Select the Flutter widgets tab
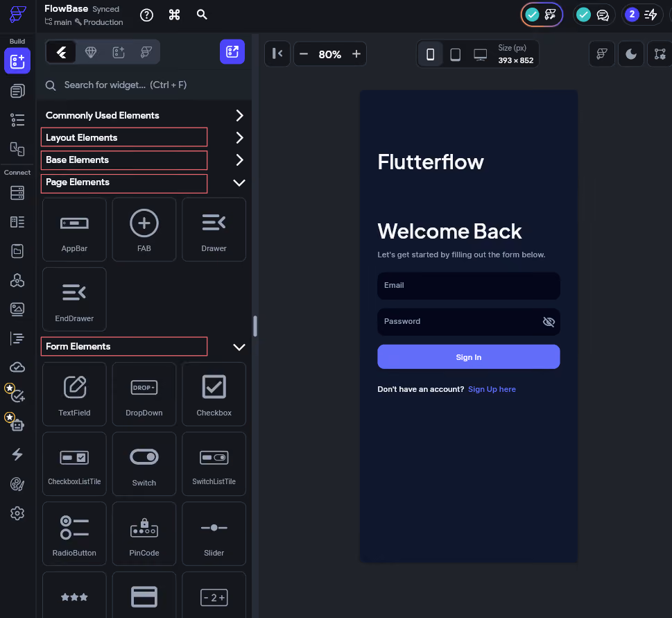 click(x=61, y=52)
